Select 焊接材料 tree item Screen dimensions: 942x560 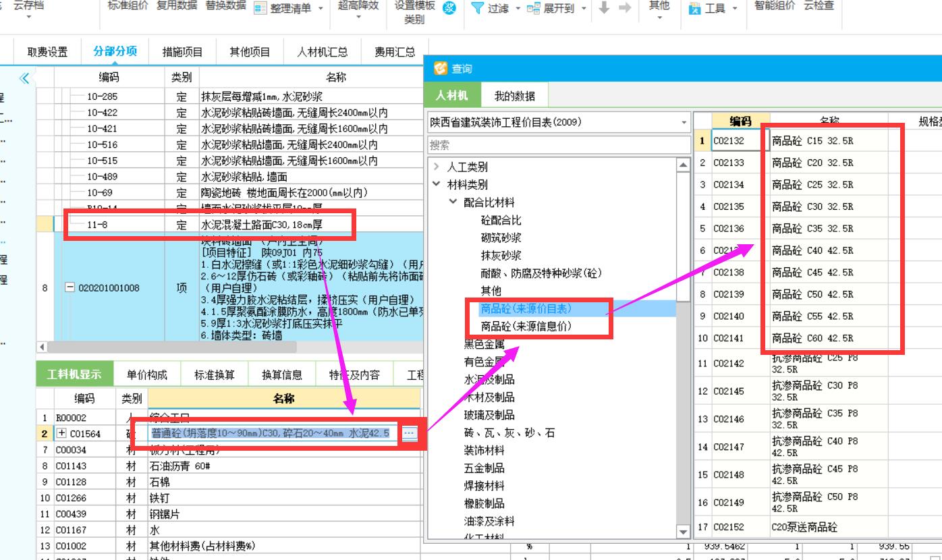click(484, 485)
